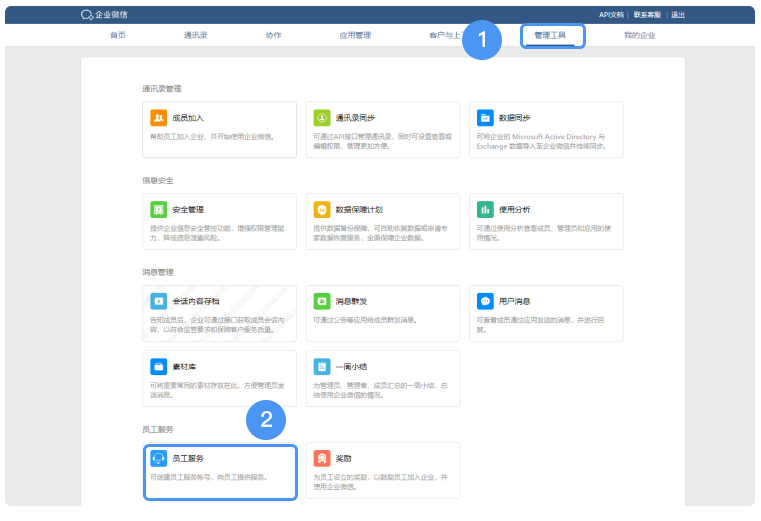Click the 一周小结 document icon
Viewport: 761px width, 521px height.
[322, 366]
